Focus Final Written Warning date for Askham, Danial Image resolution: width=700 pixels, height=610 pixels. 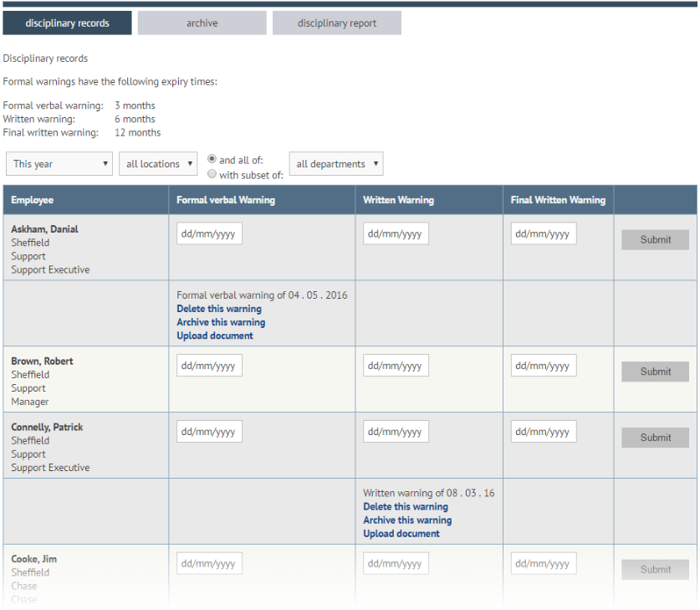[x=544, y=233]
